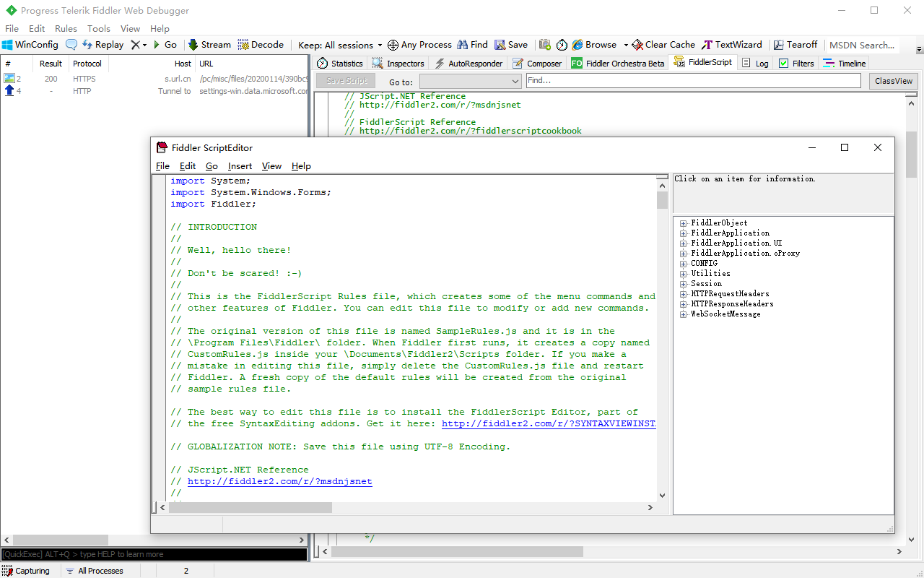The image size is (924, 578).
Task: Expand the Utilities tree node
Action: pos(683,274)
